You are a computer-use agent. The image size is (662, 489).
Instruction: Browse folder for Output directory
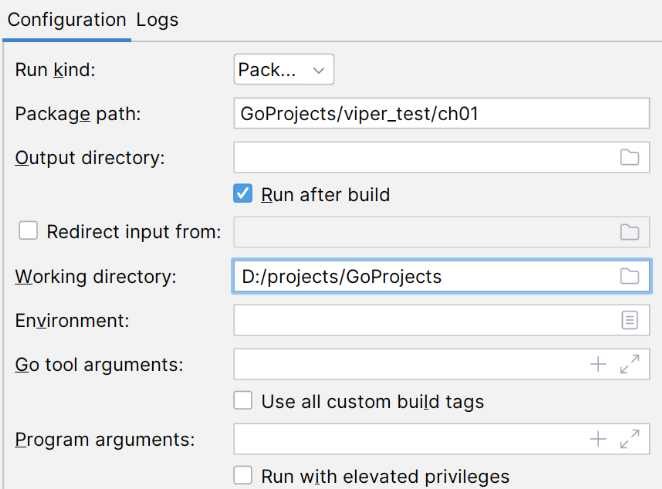[629, 158]
